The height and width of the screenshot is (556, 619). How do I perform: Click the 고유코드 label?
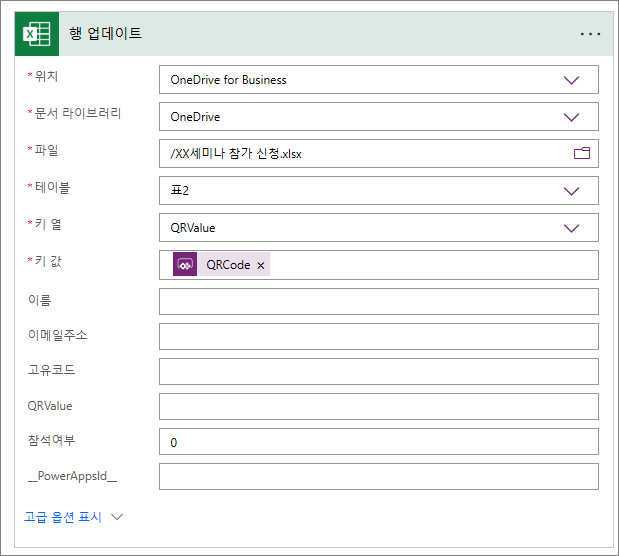(x=51, y=370)
